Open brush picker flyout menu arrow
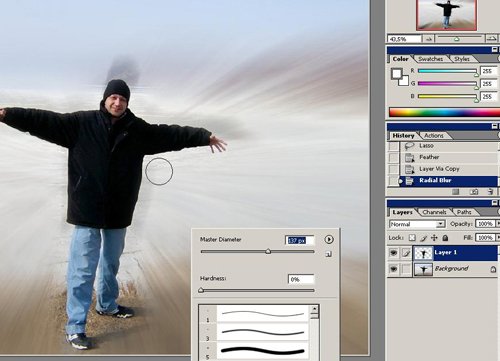The image size is (500, 361). [x=329, y=239]
